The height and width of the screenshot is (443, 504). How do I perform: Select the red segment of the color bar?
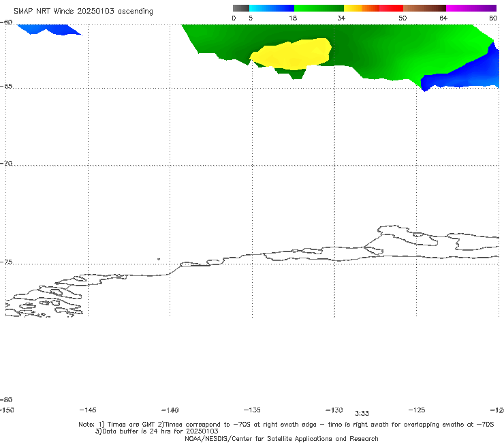point(391,8)
